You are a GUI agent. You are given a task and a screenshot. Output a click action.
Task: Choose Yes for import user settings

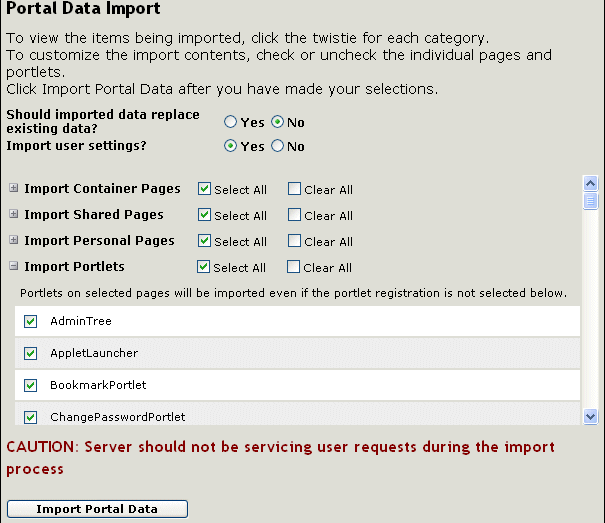click(x=231, y=146)
